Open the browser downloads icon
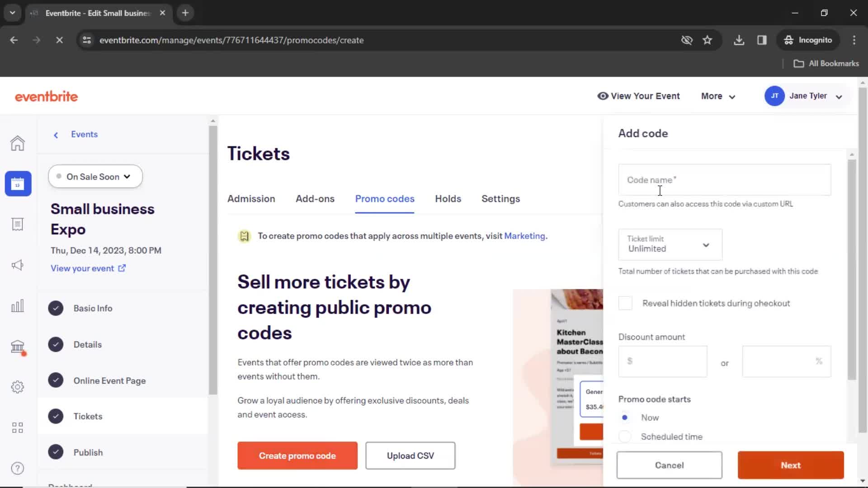The image size is (868, 488). tap(739, 40)
